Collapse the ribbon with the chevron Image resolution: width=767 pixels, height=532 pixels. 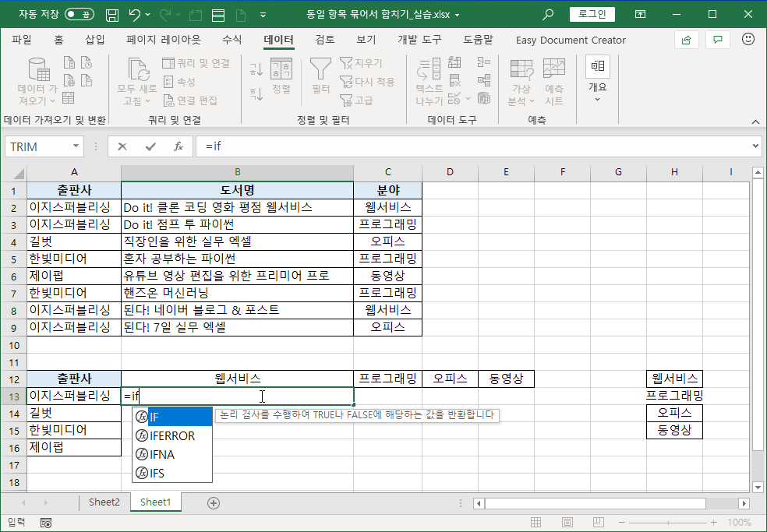(755, 122)
